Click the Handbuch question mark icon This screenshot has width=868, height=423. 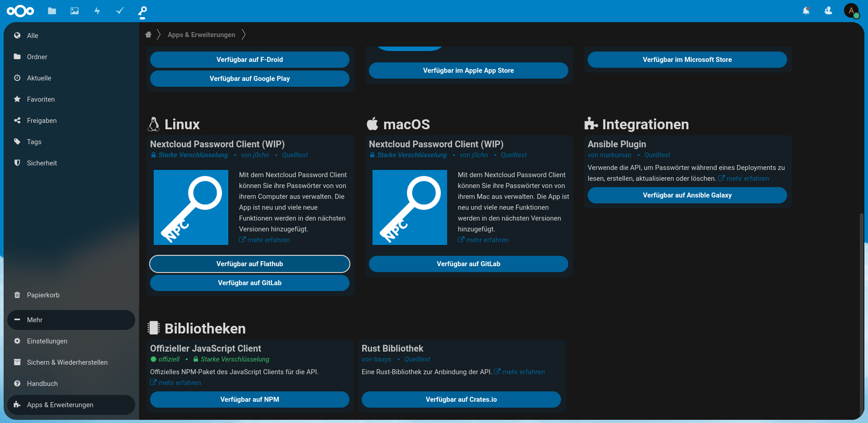pyautogui.click(x=17, y=383)
